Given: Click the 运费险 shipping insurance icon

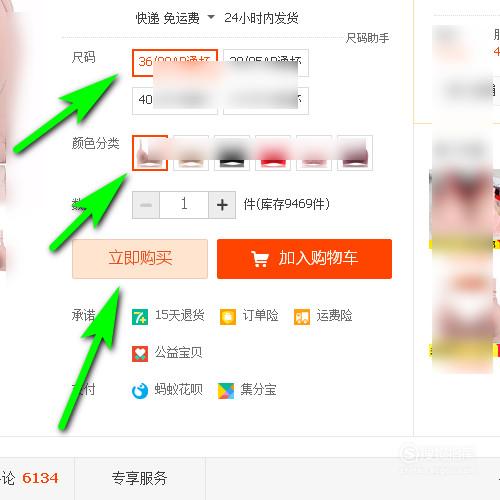Looking at the screenshot, I should [302, 317].
